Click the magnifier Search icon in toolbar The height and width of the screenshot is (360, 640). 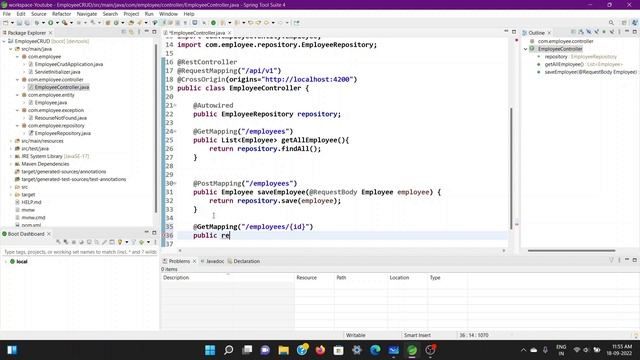[x=611, y=23]
